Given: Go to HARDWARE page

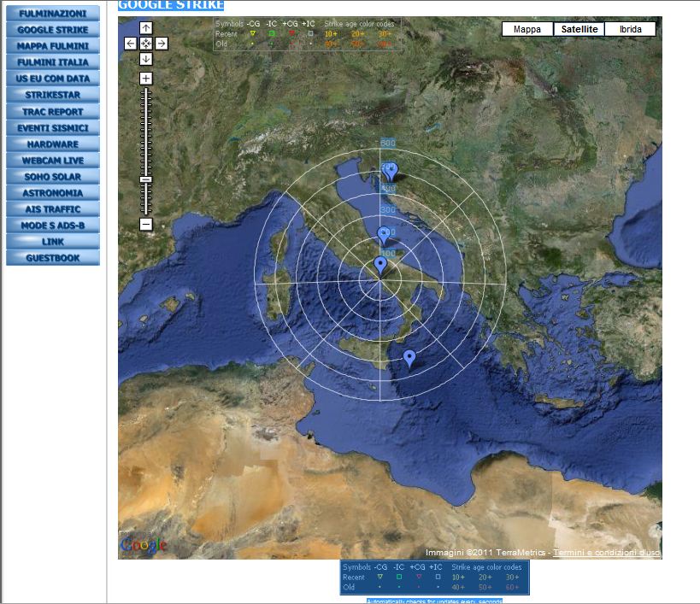Looking at the screenshot, I should [x=53, y=144].
